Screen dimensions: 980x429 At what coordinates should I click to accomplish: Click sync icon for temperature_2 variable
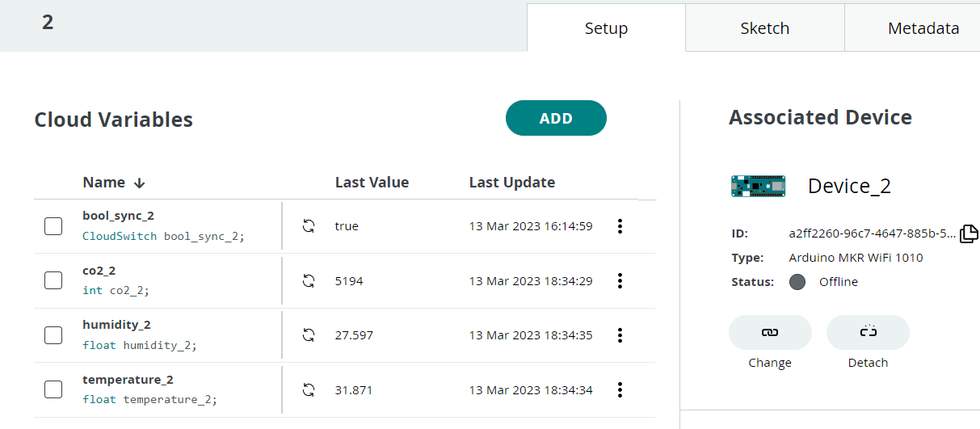click(x=308, y=390)
